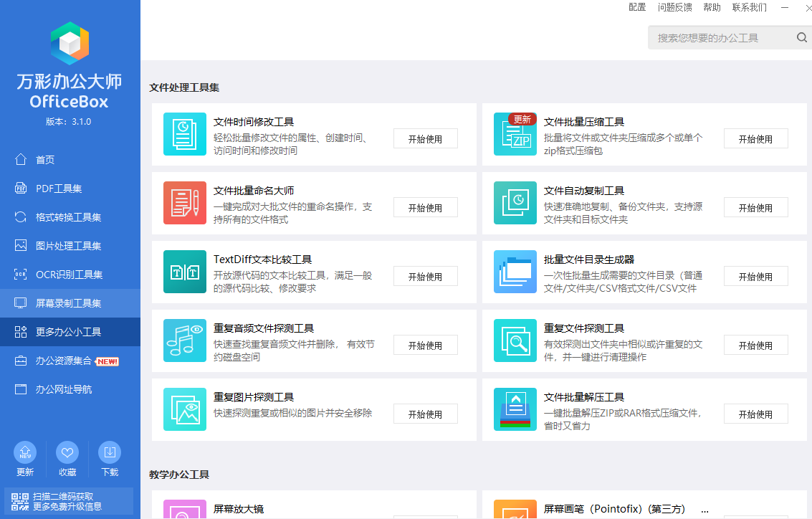Click the 下载 download icon in sidebar
The width and height of the screenshot is (812, 519).
pyautogui.click(x=110, y=452)
